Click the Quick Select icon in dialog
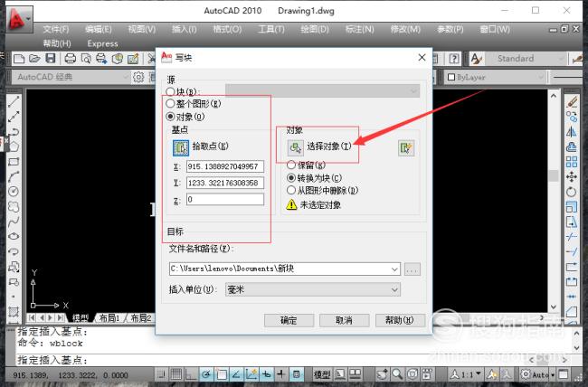This screenshot has width=588, height=387. click(406, 148)
